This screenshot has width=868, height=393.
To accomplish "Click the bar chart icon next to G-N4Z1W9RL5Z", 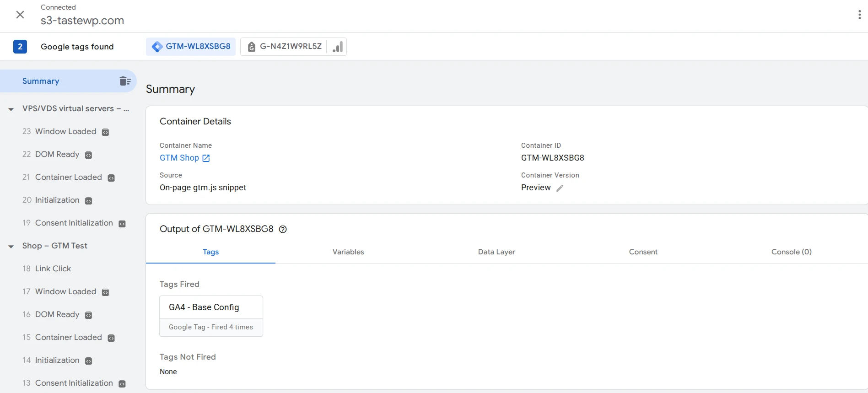I will pos(338,47).
